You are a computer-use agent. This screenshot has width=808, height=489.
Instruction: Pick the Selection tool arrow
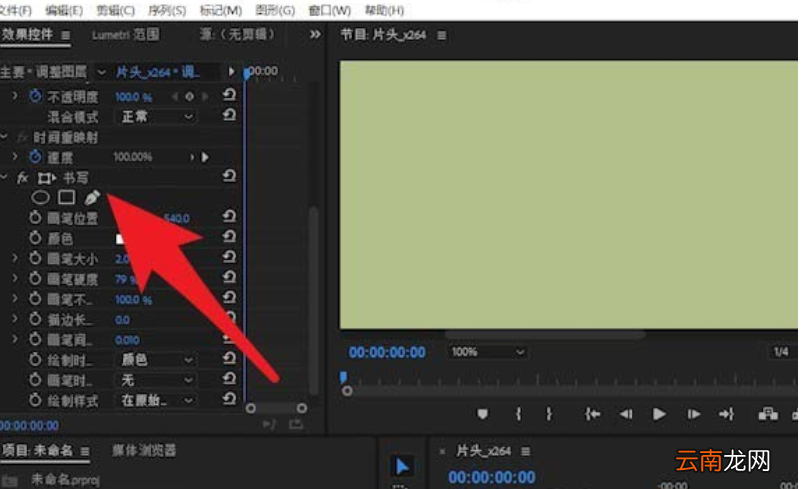click(402, 466)
